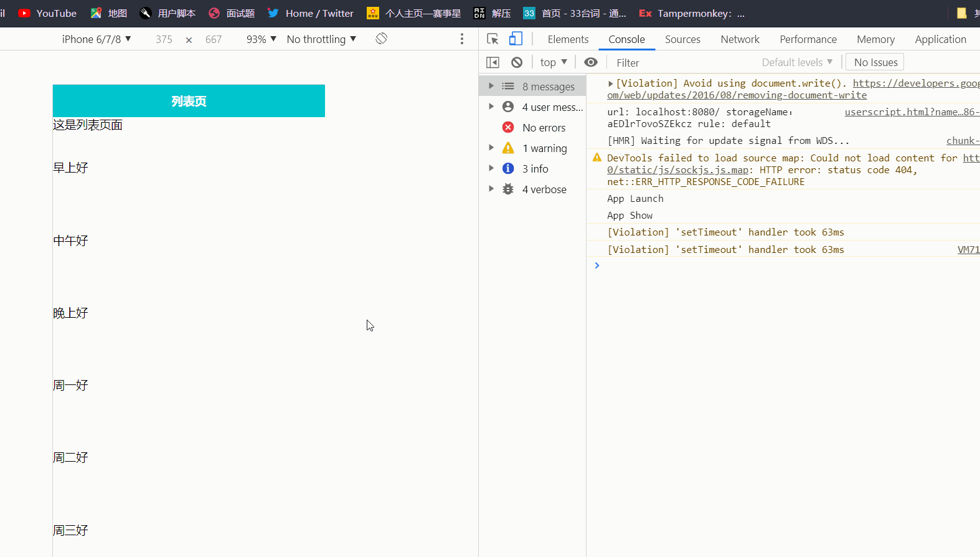Open the iPhone 6/7/8 device dropdown

97,39
